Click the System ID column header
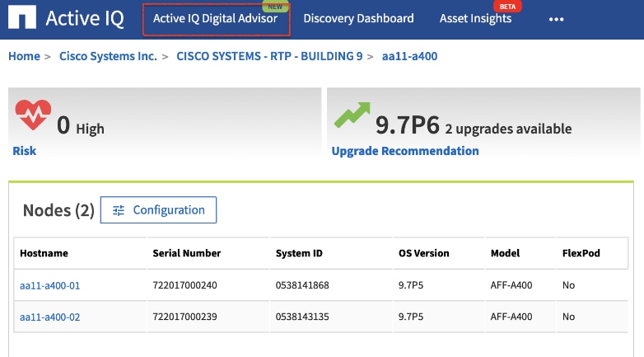Viewport: 644px width, 357px height. [299, 253]
